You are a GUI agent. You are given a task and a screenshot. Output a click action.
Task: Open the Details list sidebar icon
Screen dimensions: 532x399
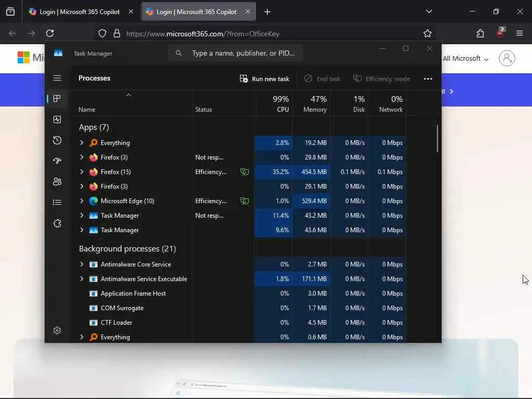57,203
